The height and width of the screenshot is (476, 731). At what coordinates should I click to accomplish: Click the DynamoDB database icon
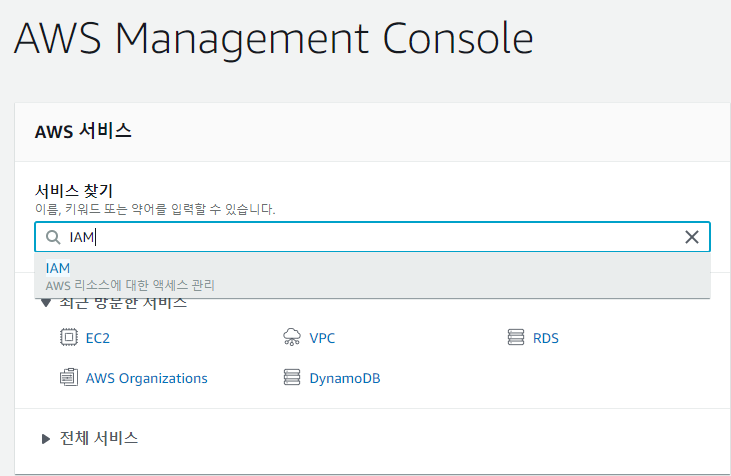pos(292,377)
